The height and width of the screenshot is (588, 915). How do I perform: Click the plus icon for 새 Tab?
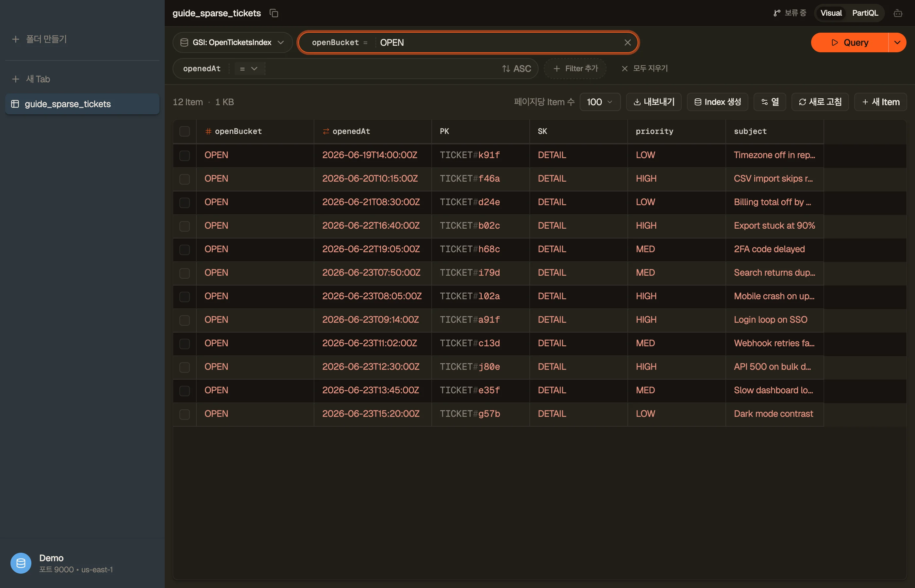tap(16, 79)
